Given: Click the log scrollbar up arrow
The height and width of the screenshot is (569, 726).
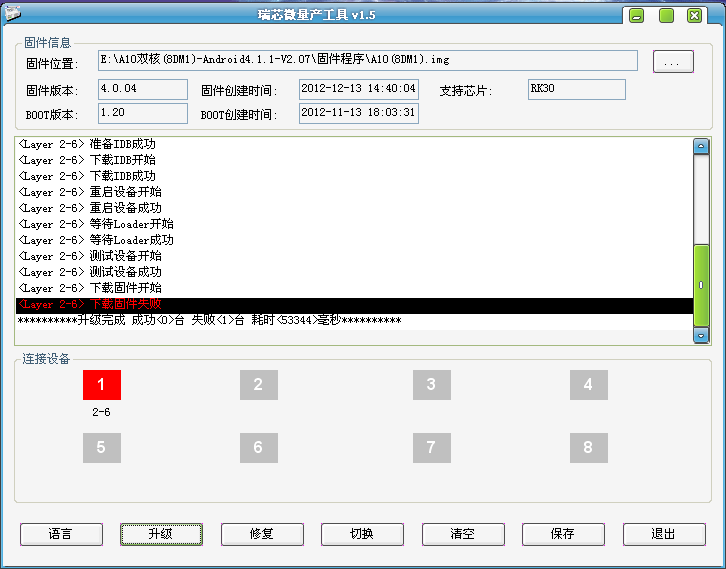Looking at the screenshot, I should click(x=701, y=146).
